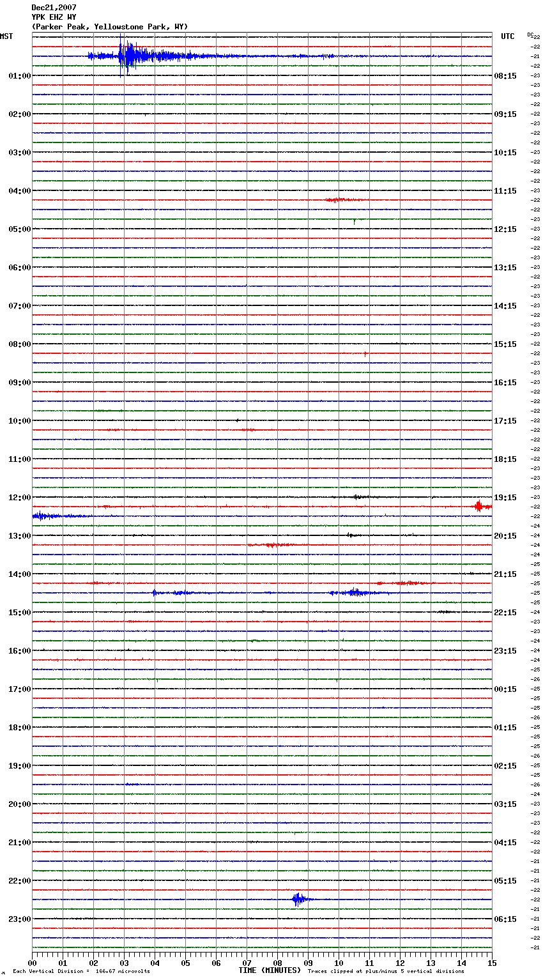Click the 02:15 UTC time label

tap(505, 766)
